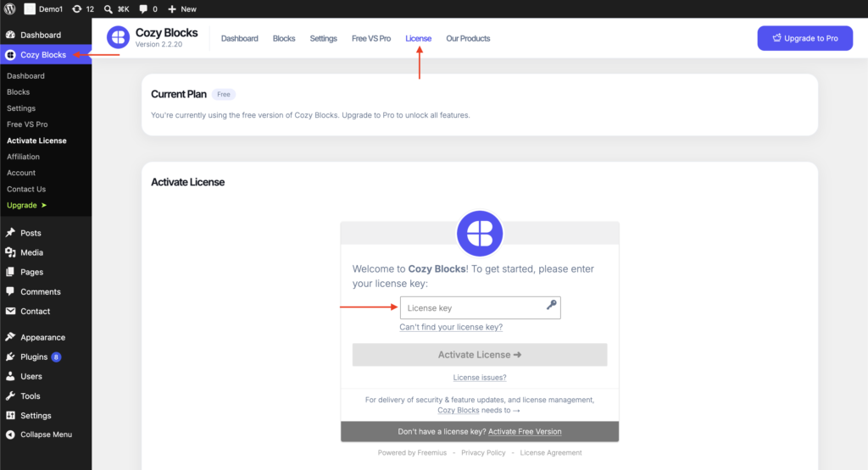Open the search command icon ⌘K
Image resolution: width=868 pixels, height=470 pixels.
coord(116,8)
